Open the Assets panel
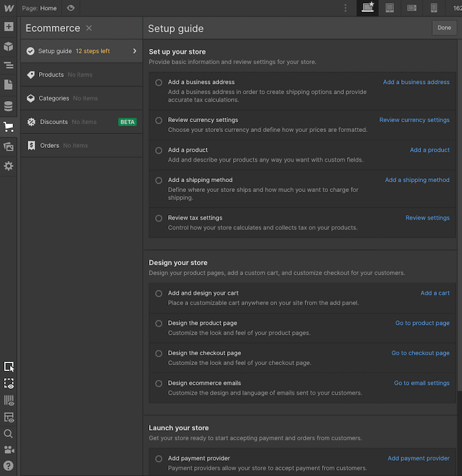This screenshot has width=462, height=476. coord(9,147)
